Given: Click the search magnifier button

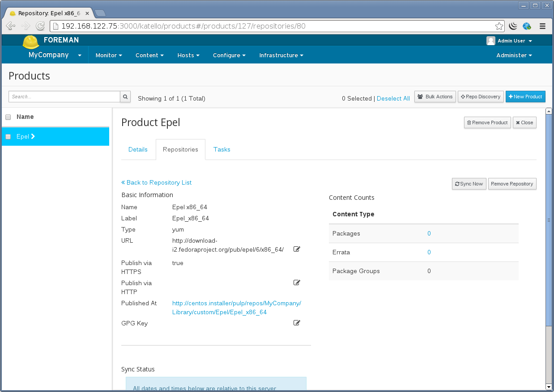Looking at the screenshot, I should 125,97.
